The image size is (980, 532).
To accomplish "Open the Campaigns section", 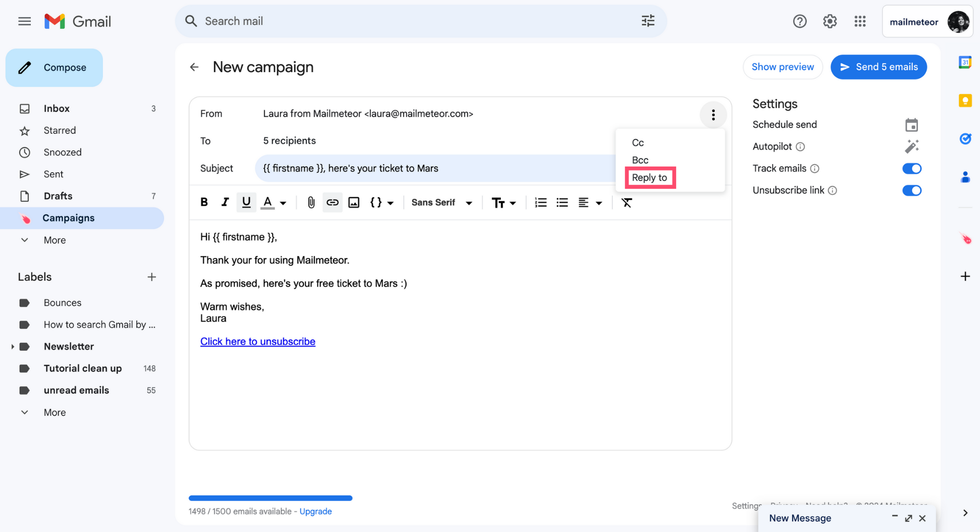I will tap(82, 218).
